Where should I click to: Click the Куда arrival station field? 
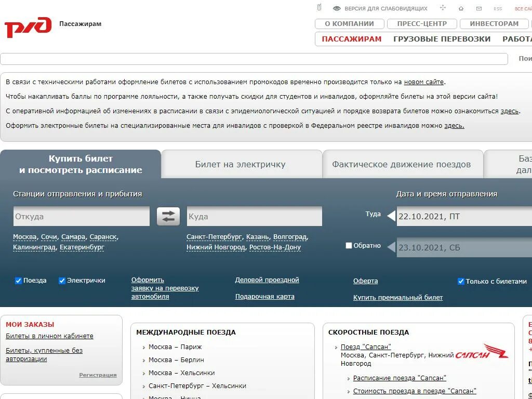click(x=255, y=217)
